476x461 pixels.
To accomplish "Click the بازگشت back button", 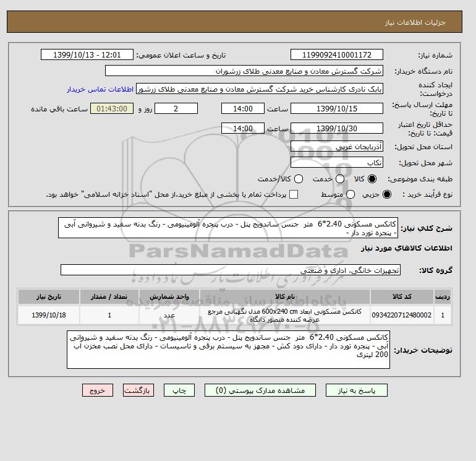I will point(138,390).
